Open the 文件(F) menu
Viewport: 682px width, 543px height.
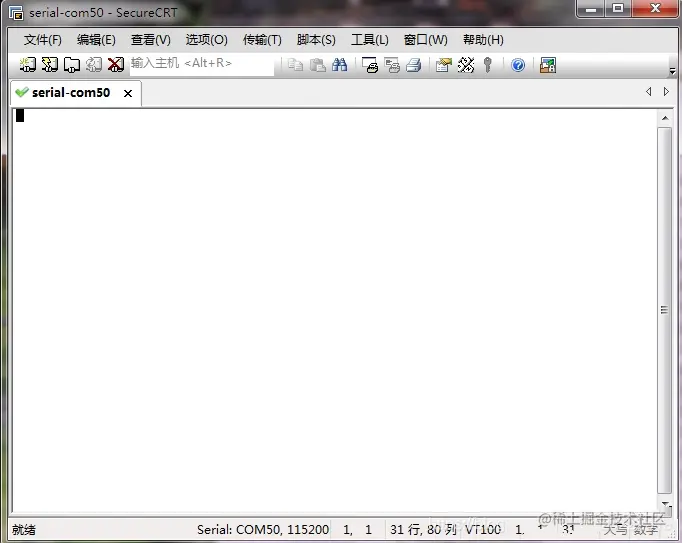tap(43, 40)
